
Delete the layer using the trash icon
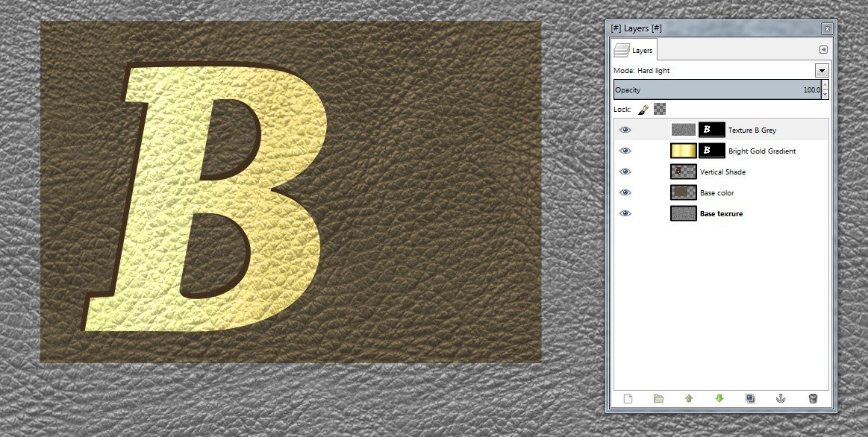pos(812,398)
